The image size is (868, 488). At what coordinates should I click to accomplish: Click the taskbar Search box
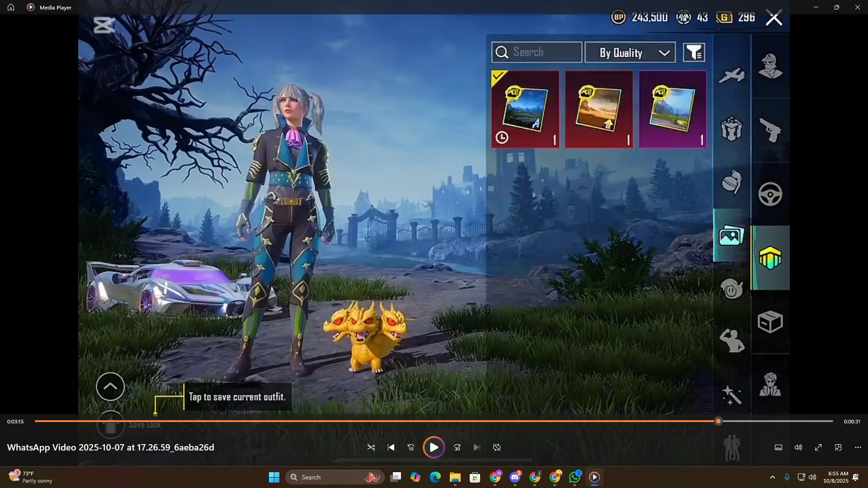[335, 477]
